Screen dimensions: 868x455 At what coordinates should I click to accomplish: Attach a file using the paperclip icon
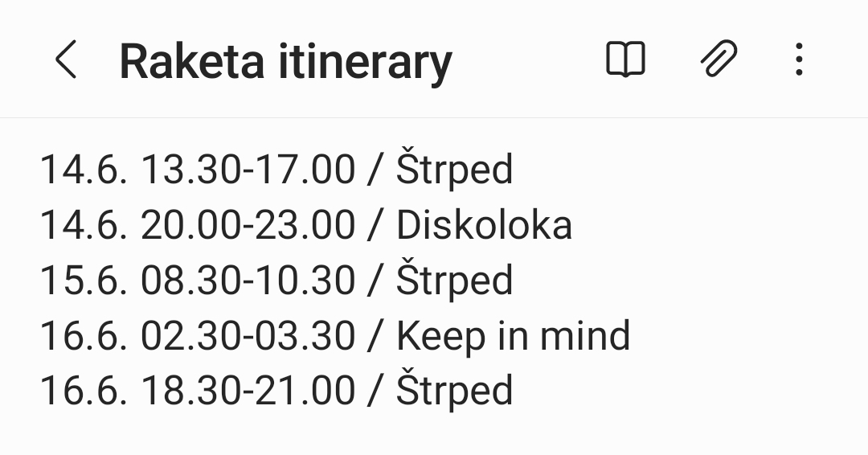point(718,60)
